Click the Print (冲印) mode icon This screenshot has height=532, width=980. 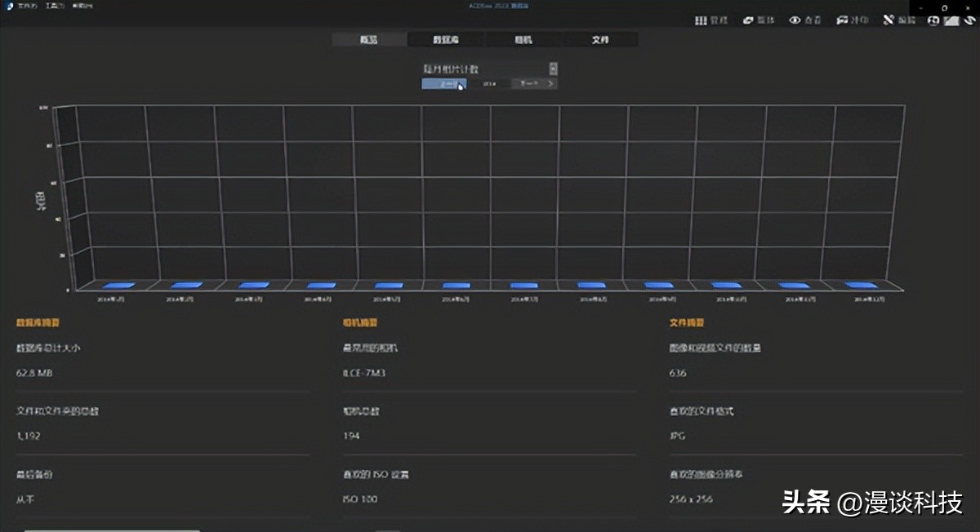click(x=841, y=20)
